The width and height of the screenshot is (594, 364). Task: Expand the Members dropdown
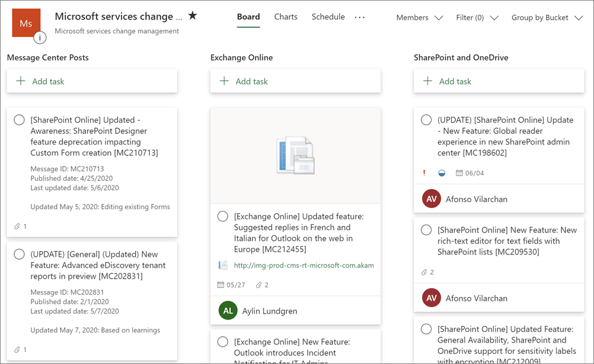point(420,18)
